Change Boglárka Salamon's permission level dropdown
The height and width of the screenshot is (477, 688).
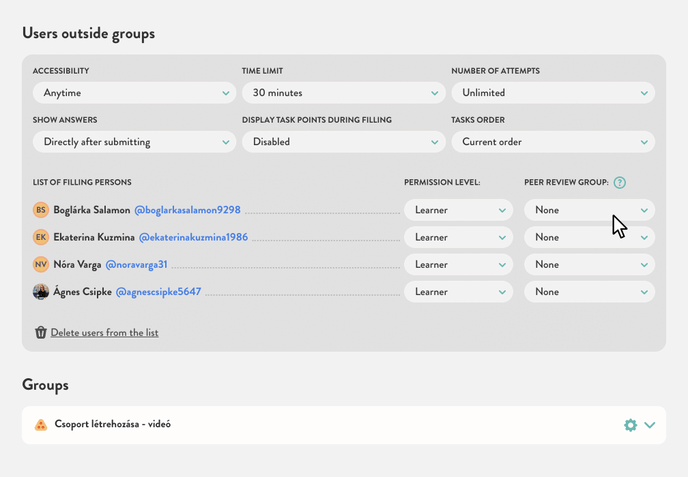click(458, 210)
